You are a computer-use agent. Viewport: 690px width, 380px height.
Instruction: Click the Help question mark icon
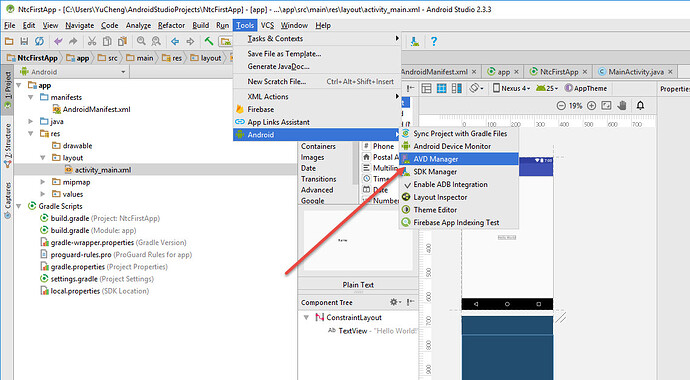[x=434, y=41]
